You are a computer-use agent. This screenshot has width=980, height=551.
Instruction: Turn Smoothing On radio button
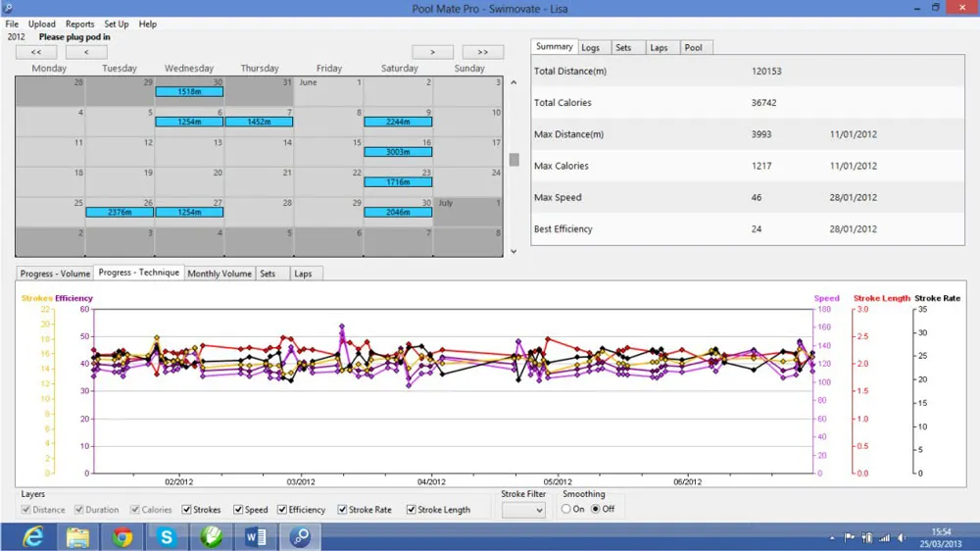pos(565,509)
